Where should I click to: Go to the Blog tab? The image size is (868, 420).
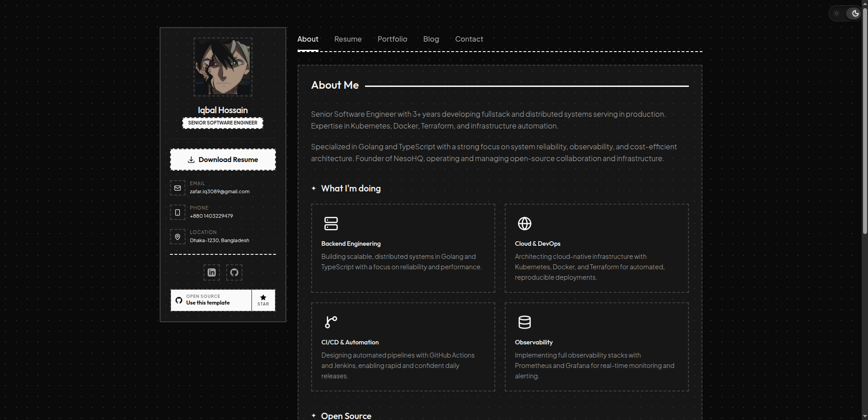pos(431,39)
